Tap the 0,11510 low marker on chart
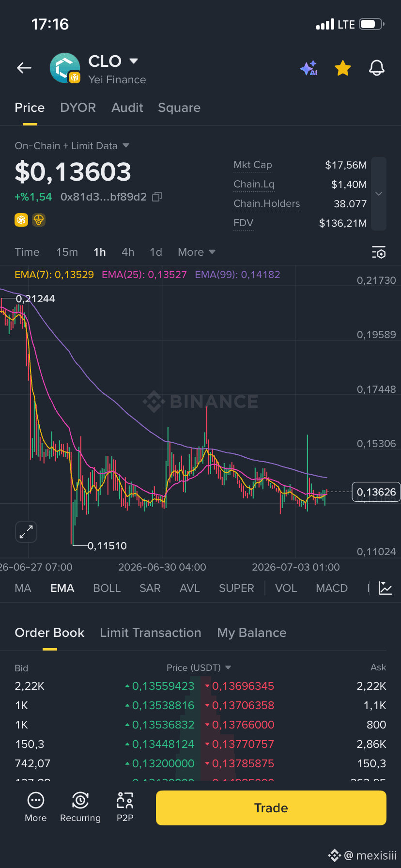The height and width of the screenshot is (868, 401). (107, 546)
